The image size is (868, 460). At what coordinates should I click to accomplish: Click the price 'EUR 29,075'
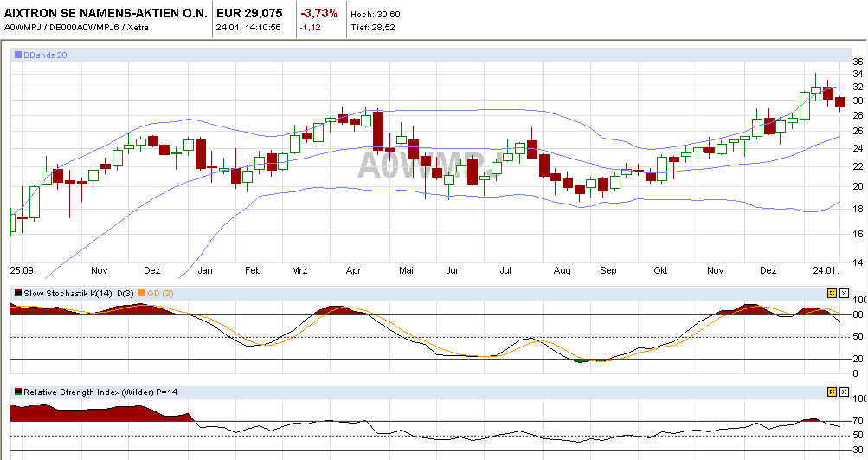(x=249, y=13)
